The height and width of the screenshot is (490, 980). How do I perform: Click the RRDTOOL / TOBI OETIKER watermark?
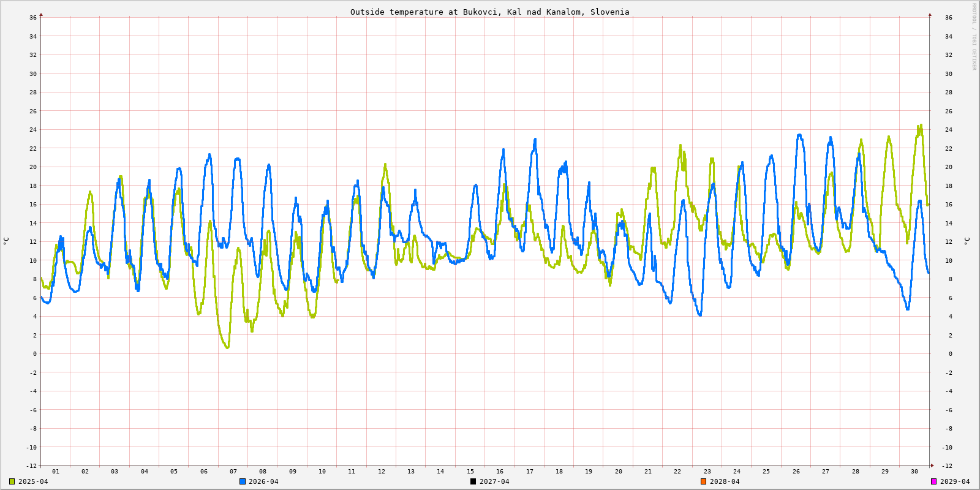click(974, 37)
